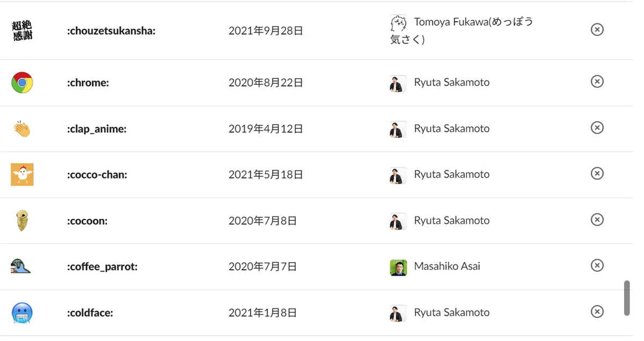Viewport: 644px width, 341px height.
Task: Click the cocco-chan chicken emoji
Action: click(x=22, y=175)
